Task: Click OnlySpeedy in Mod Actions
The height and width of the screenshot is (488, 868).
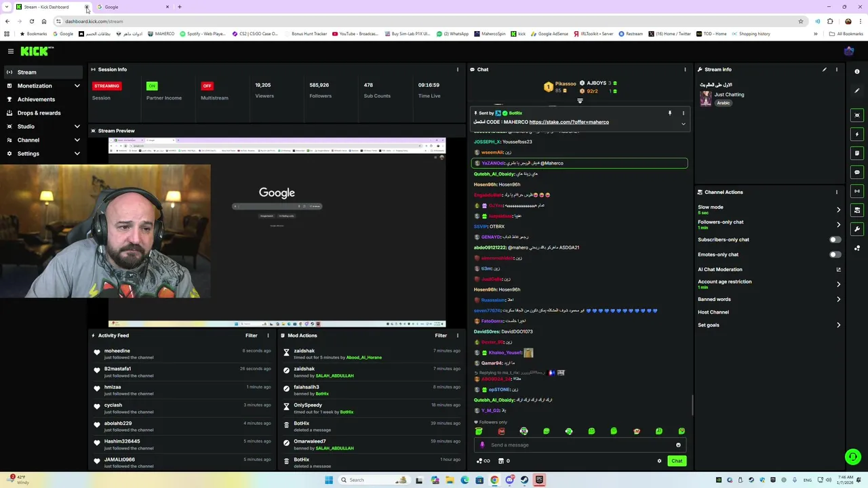Action: pos(308,405)
